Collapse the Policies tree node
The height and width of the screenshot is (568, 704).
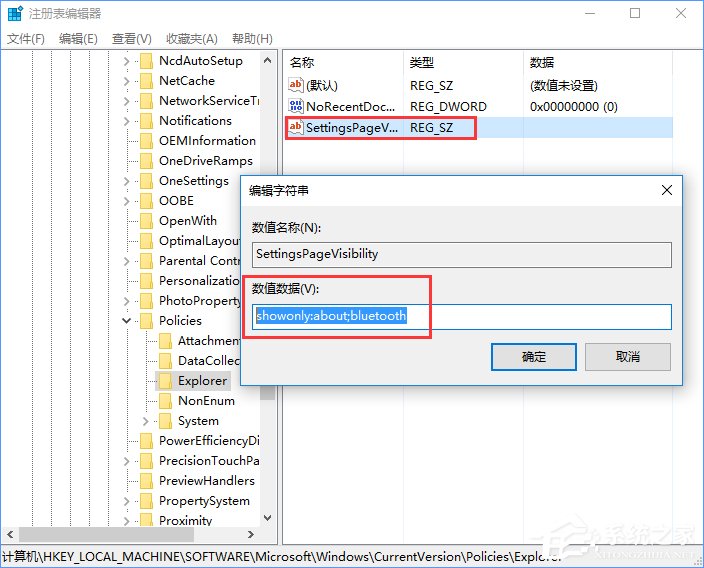coord(127,321)
